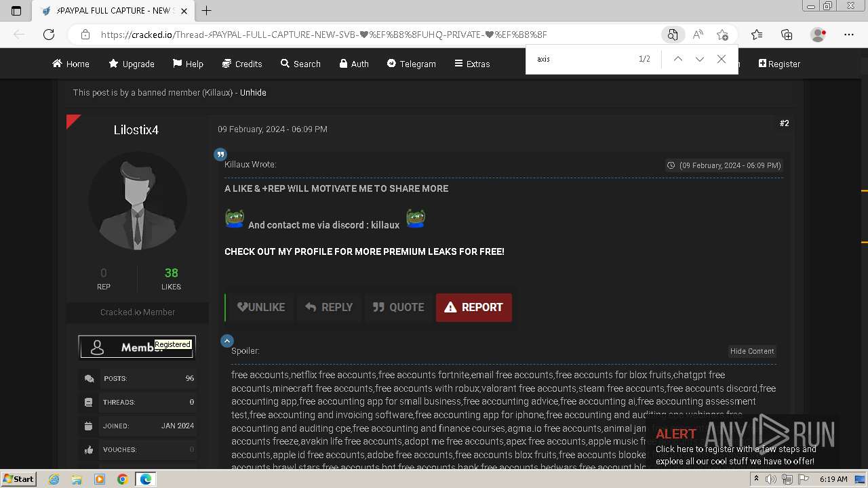Jump to previous find result
The image size is (868, 488).
coord(677,59)
